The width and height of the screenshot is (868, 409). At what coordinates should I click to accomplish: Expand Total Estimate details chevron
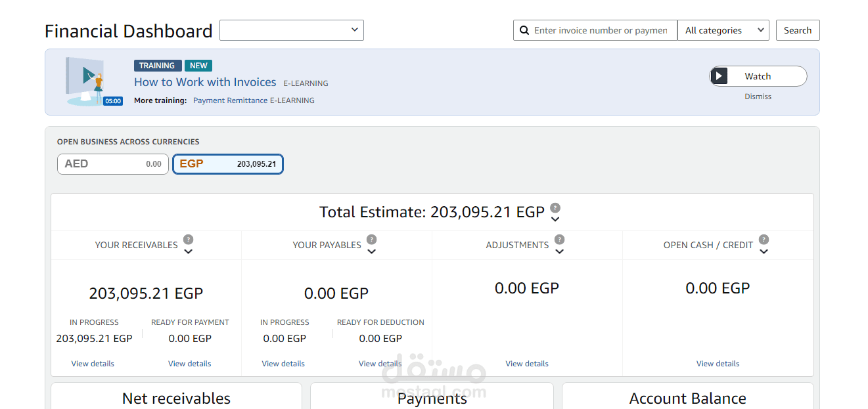(555, 218)
